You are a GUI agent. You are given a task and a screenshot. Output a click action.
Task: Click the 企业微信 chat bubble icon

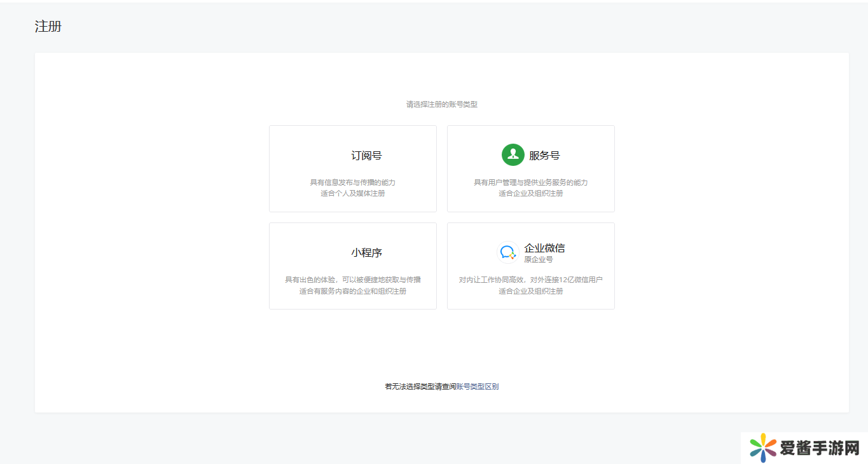click(x=507, y=252)
